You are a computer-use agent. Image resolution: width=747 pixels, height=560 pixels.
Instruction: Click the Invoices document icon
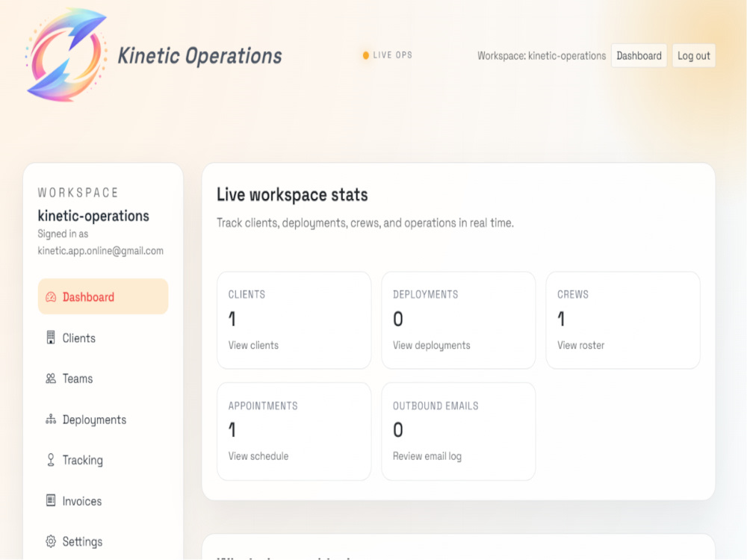click(x=51, y=500)
